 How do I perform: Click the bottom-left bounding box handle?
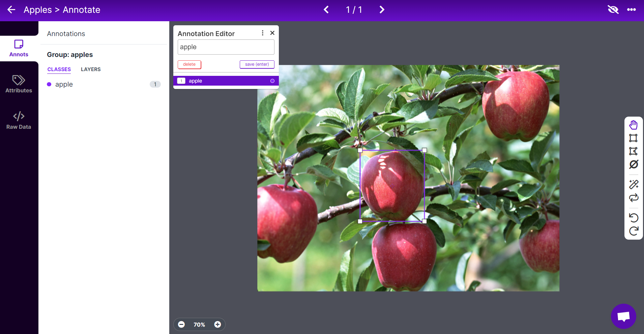coord(360,221)
